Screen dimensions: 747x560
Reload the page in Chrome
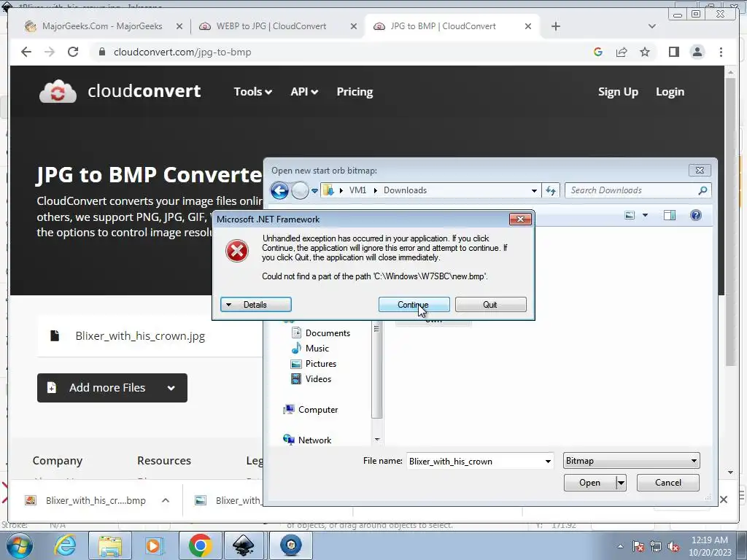tap(73, 52)
